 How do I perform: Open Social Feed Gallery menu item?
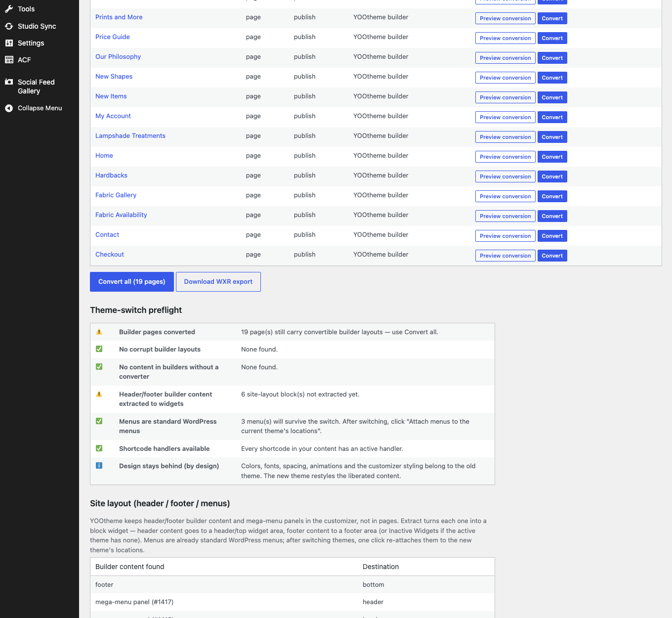[x=40, y=87]
